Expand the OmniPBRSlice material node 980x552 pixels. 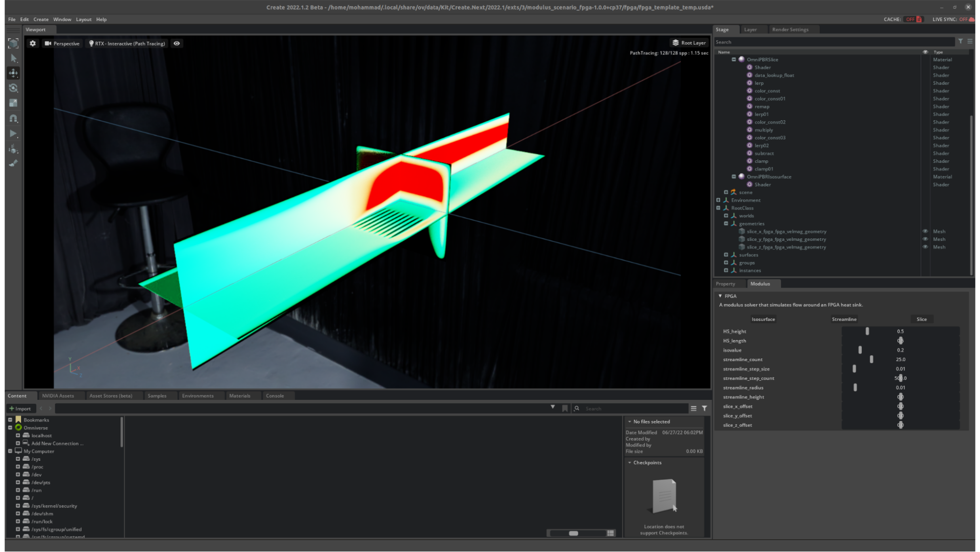734,59
